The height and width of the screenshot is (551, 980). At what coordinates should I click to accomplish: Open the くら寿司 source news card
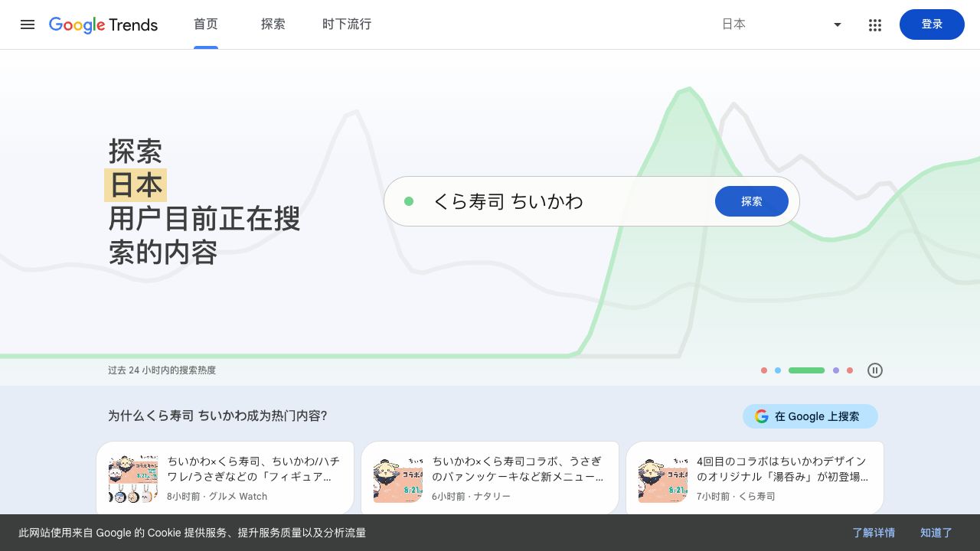pyautogui.click(x=755, y=478)
